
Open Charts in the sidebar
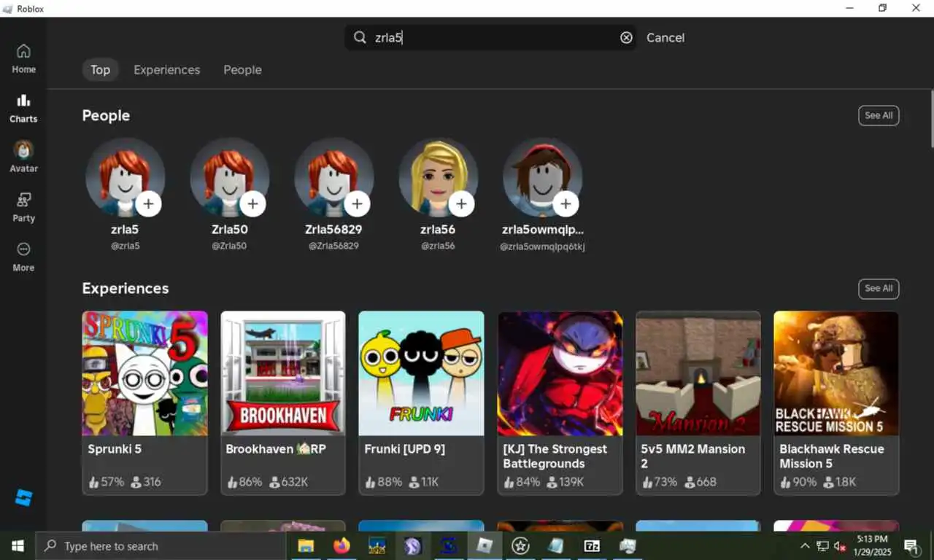click(x=23, y=108)
